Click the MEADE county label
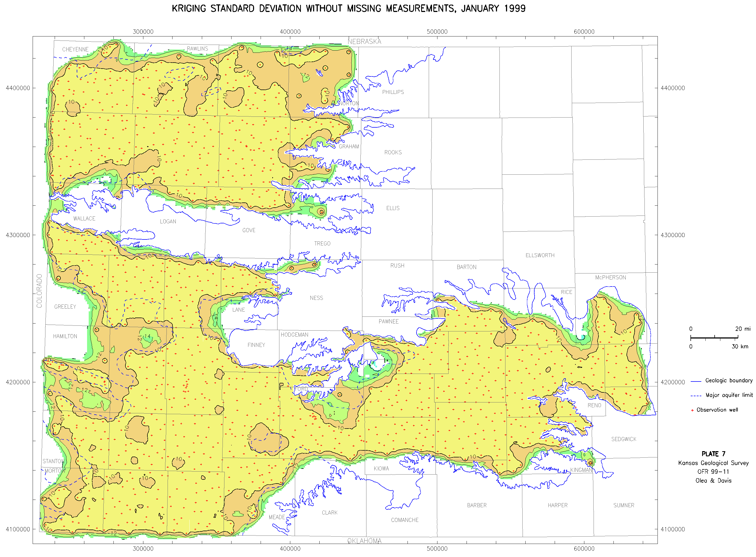Screen dimensions: 756x557 [x=277, y=517]
